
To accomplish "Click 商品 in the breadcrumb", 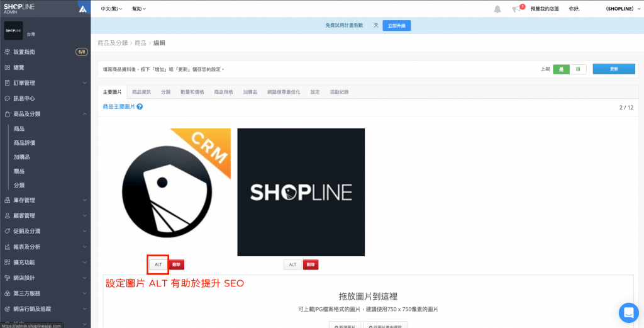I will [140, 43].
